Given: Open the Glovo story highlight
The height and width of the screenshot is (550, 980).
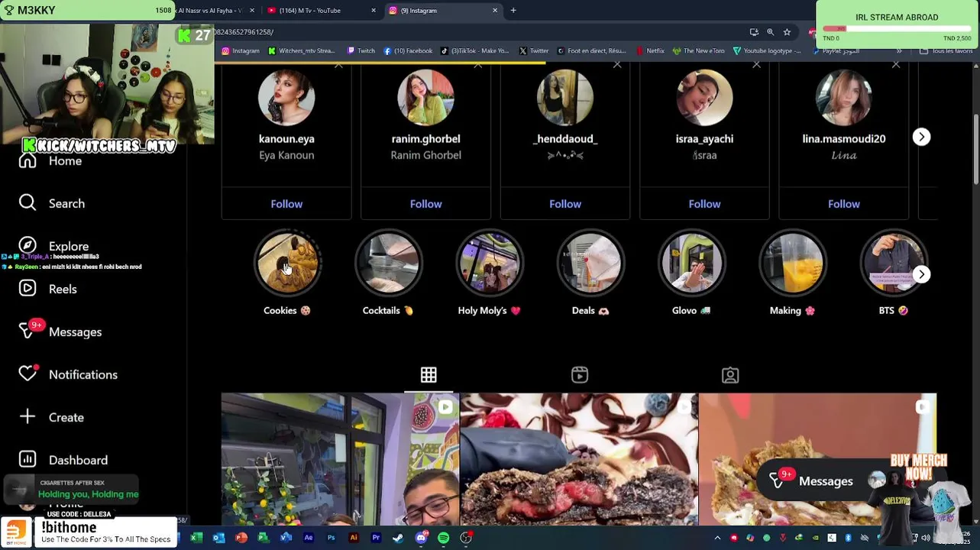Looking at the screenshot, I should point(691,263).
